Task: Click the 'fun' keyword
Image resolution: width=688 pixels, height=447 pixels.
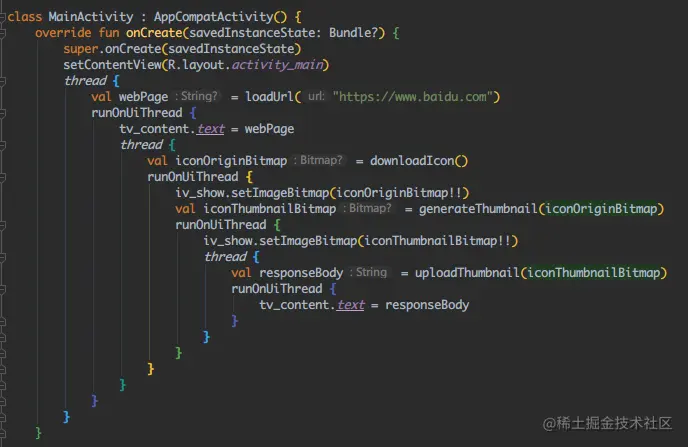Action: pyautogui.click(x=109, y=33)
